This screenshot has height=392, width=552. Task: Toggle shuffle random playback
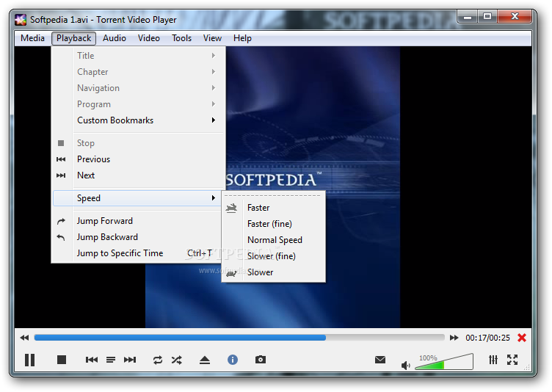177,360
